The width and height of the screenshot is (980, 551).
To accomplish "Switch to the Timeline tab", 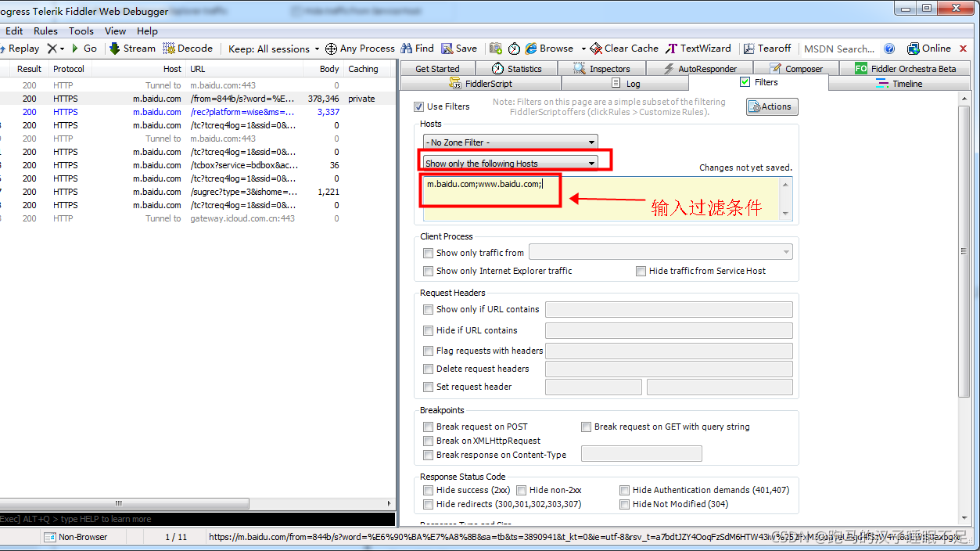I will tap(899, 84).
